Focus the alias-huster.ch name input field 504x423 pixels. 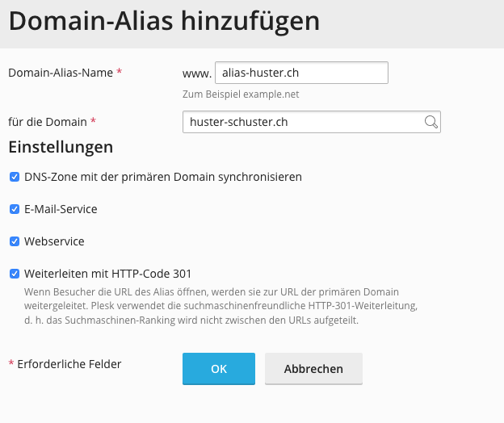[301, 73]
